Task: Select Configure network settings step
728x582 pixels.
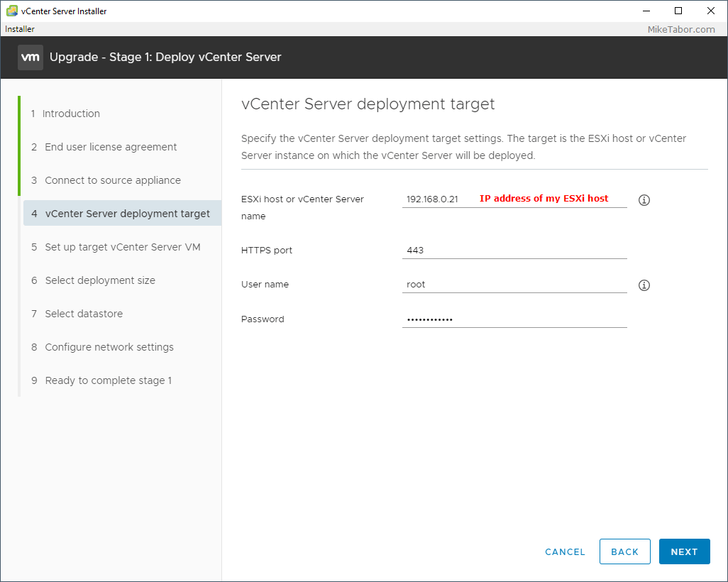Action: (103, 347)
